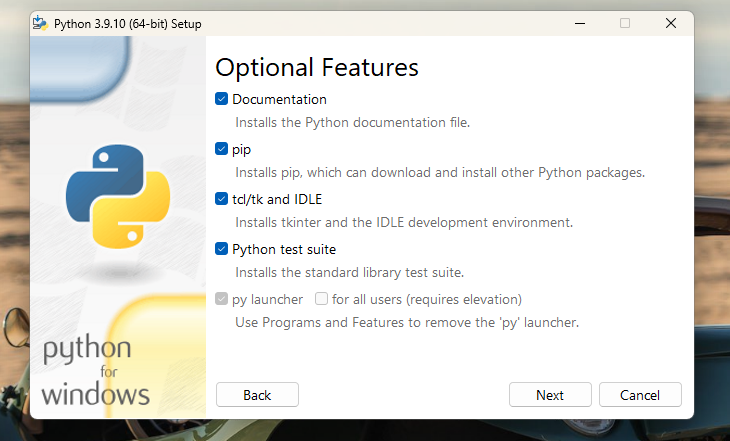The image size is (730, 441).
Task: Toggle the tcl/tk and IDLE checkbox
Action: pos(222,199)
